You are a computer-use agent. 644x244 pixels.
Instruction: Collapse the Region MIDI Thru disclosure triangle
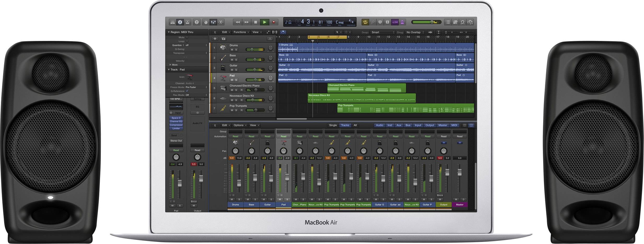coord(169,32)
